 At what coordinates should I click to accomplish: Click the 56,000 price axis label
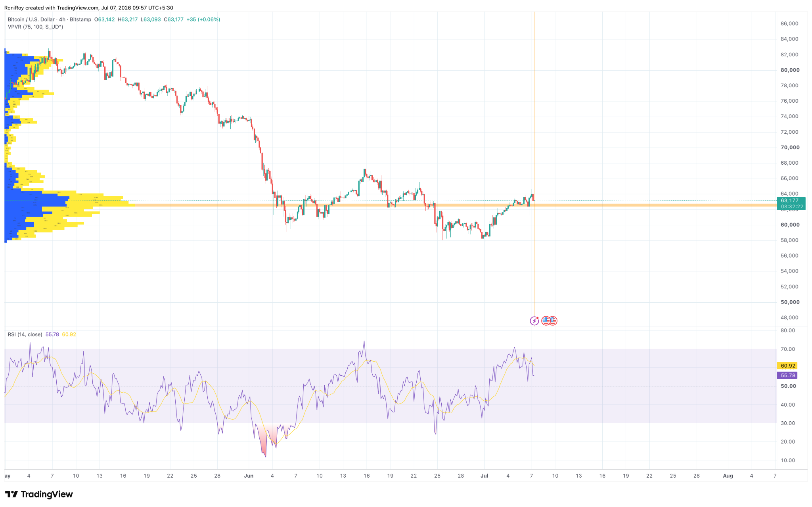click(x=789, y=256)
